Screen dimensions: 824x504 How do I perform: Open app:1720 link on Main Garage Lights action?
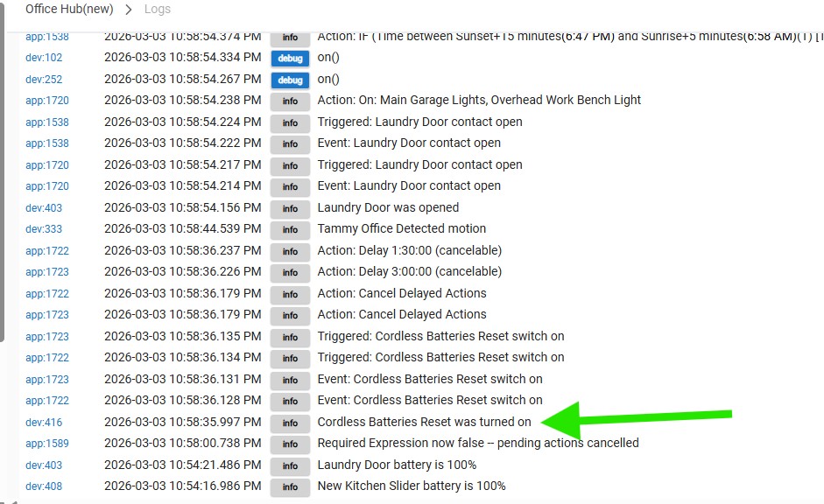click(x=46, y=101)
